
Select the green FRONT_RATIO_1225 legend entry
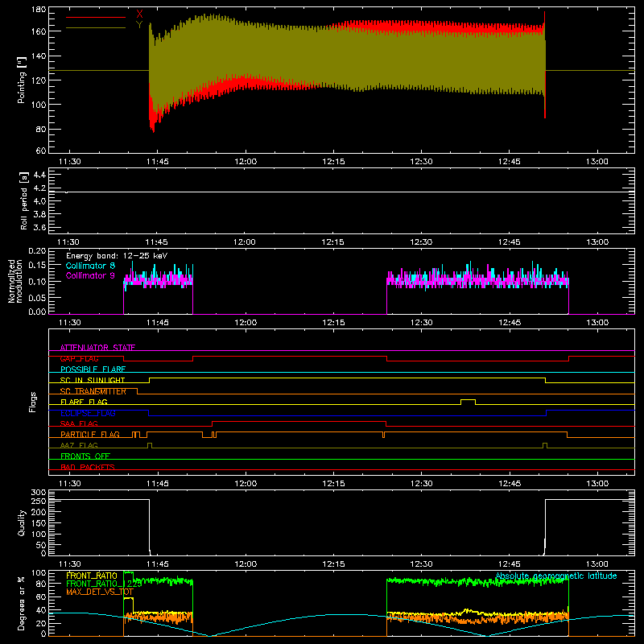[x=104, y=584]
